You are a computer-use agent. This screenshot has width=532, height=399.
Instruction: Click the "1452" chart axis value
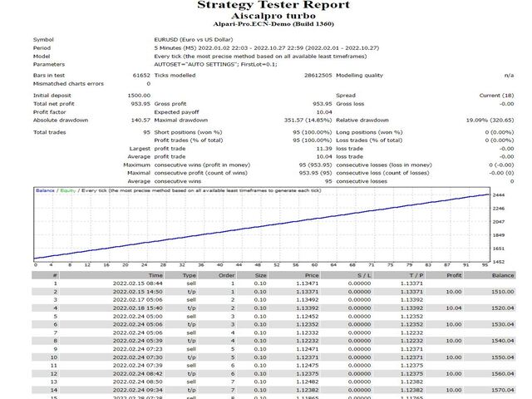point(499,262)
